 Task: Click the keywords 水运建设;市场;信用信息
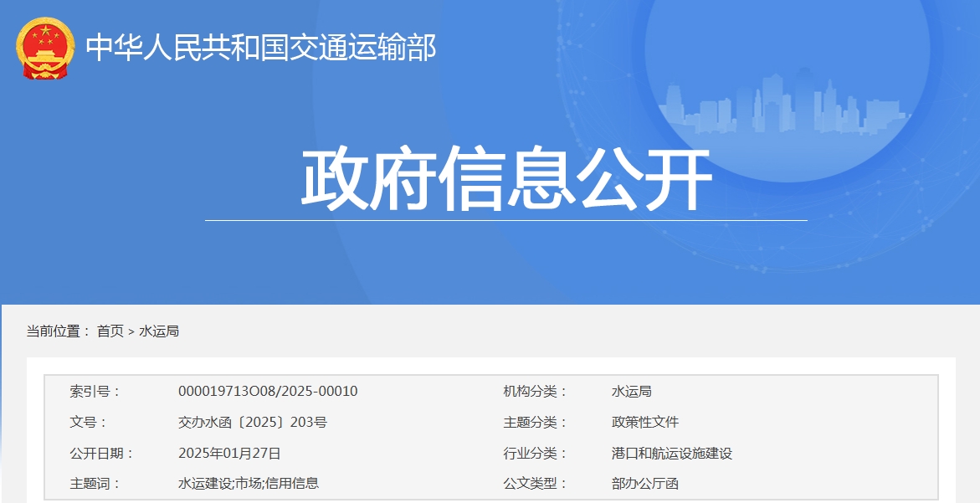point(249,483)
